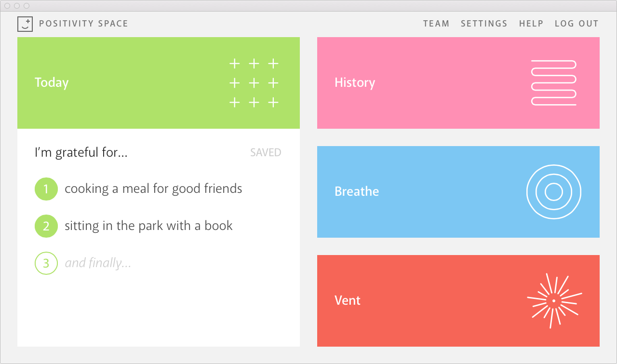617x364 pixels.
Task: Click the smiley face Positivity Space logo
Action: (25, 24)
